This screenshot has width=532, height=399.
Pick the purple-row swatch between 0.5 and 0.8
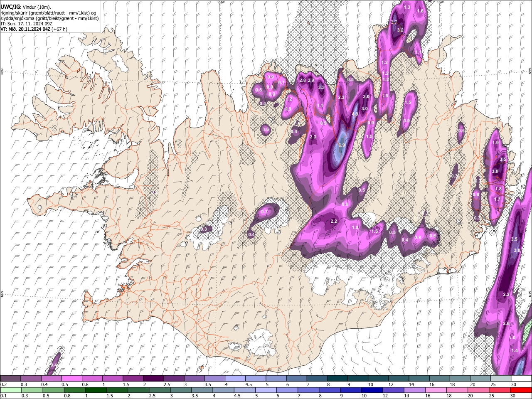point(72,379)
